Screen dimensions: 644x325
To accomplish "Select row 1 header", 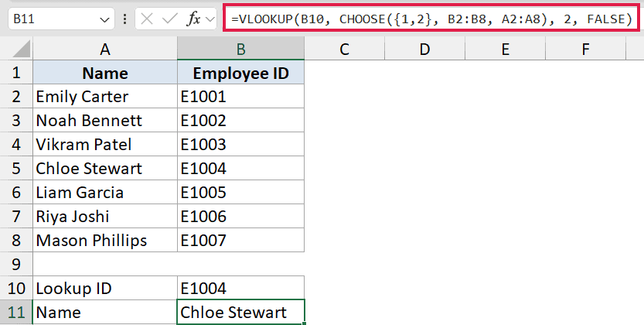I will pyautogui.click(x=16, y=73).
